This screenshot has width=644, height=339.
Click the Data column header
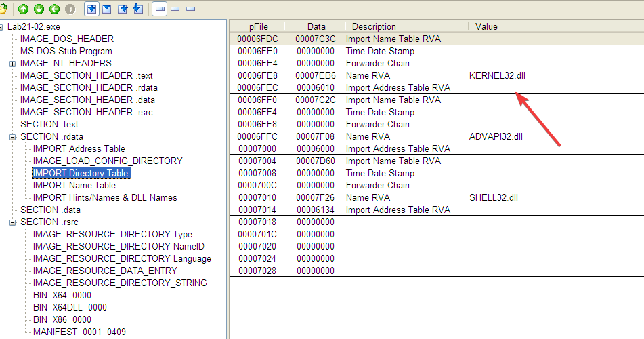[316, 26]
